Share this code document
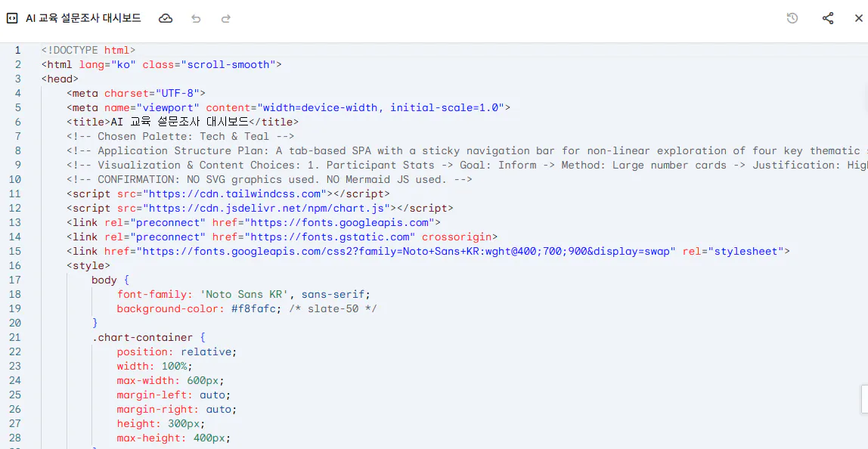The width and height of the screenshot is (868, 449). point(828,18)
